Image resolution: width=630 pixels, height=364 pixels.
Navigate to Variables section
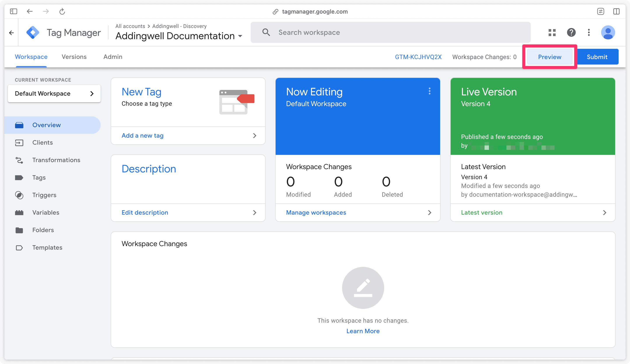coord(45,212)
